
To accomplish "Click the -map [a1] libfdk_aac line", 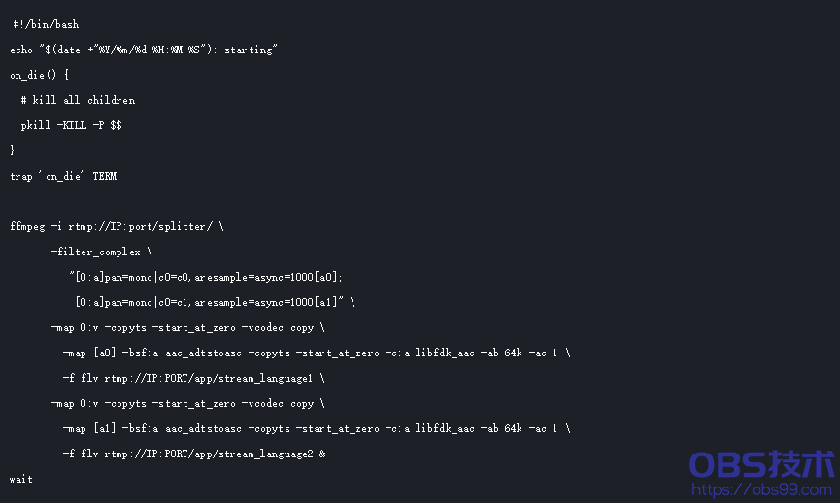I will (317, 428).
